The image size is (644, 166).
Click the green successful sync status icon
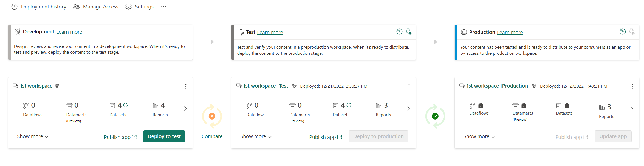(435, 116)
